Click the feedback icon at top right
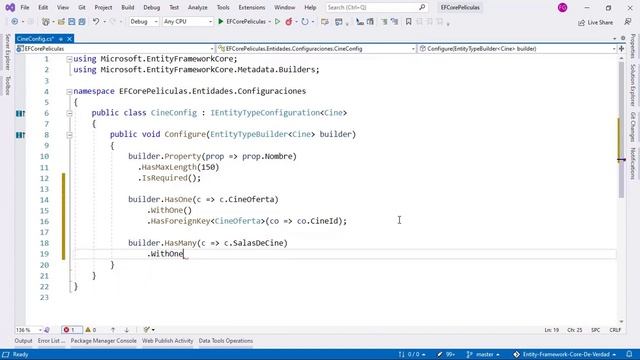The height and width of the screenshot is (360, 640). 628,22
